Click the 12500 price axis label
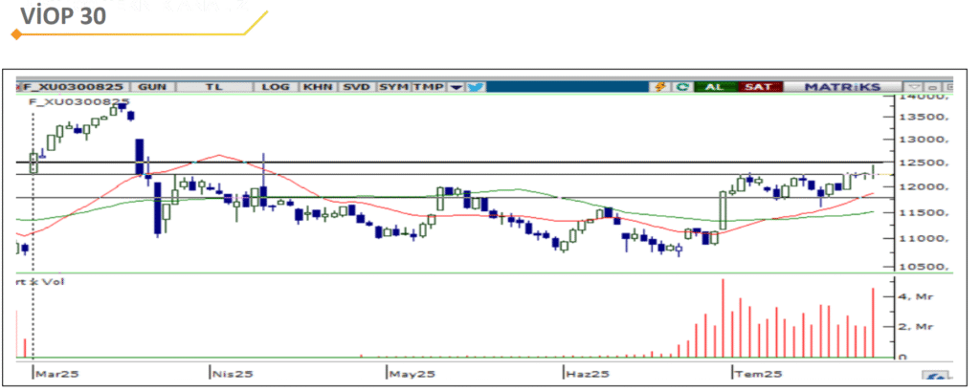Viewport: 980px width, 391px height. 924,163
